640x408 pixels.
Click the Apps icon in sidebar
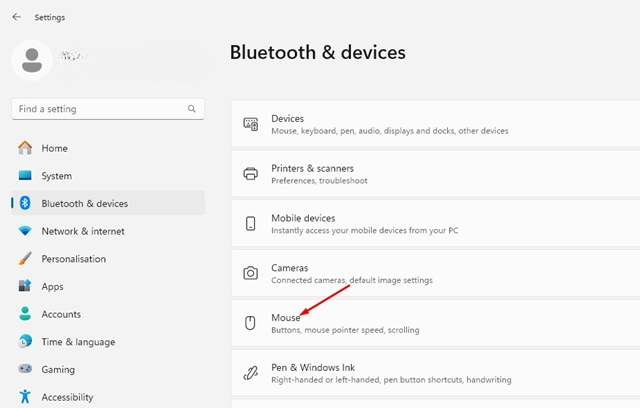(25, 286)
